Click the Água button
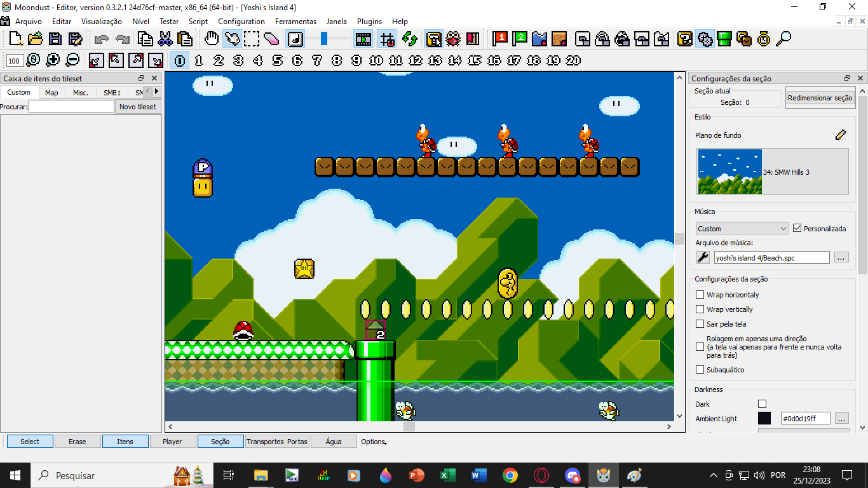The height and width of the screenshot is (488, 868). click(x=333, y=442)
